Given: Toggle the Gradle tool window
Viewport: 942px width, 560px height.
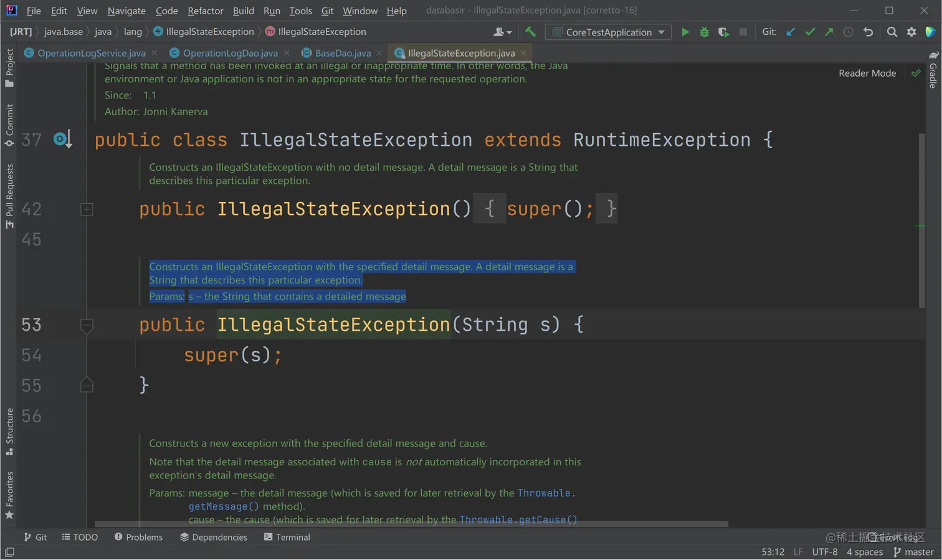Looking at the screenshot, I should [933, 70].
